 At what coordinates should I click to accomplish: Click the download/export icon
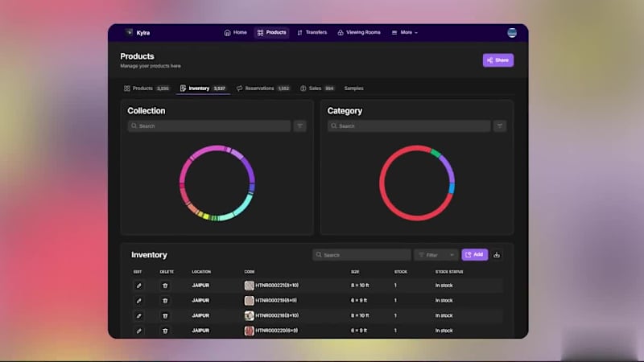[497, 255]
